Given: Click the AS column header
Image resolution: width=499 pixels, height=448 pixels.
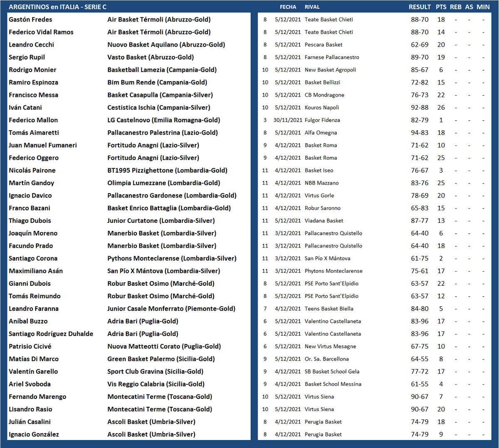Looking at the screenshot, I should (469, 7).
